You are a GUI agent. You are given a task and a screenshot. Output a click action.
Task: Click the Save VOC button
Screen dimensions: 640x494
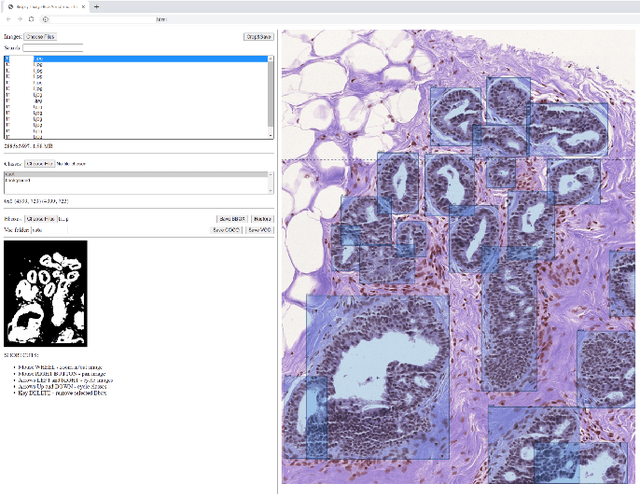tap(259, 229)
